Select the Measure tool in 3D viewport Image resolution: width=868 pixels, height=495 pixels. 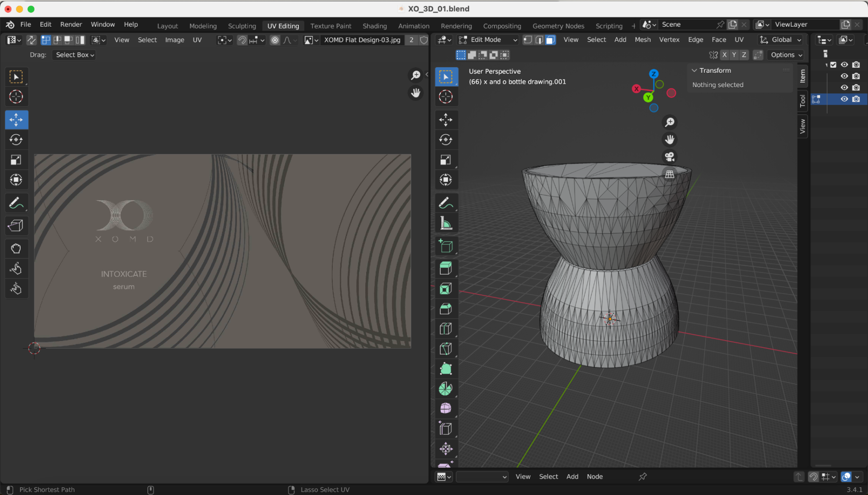pyautogui.click(x=445, y=223)
